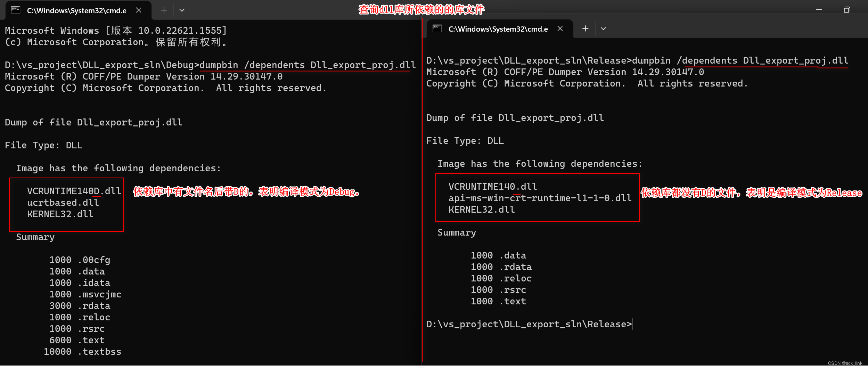Screen dimensions: 868x369
Task: Click VCRUNTIME140.dll in Release output
Action: (493, 187)
